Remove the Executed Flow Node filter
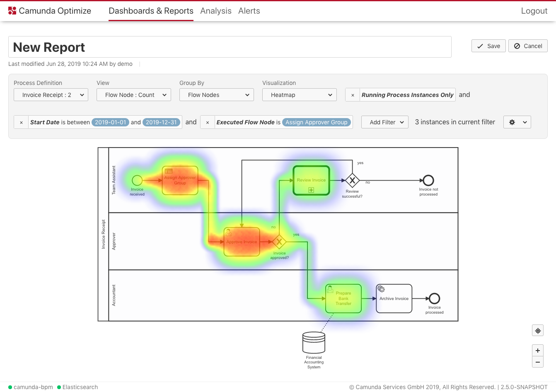 point(208,122)
